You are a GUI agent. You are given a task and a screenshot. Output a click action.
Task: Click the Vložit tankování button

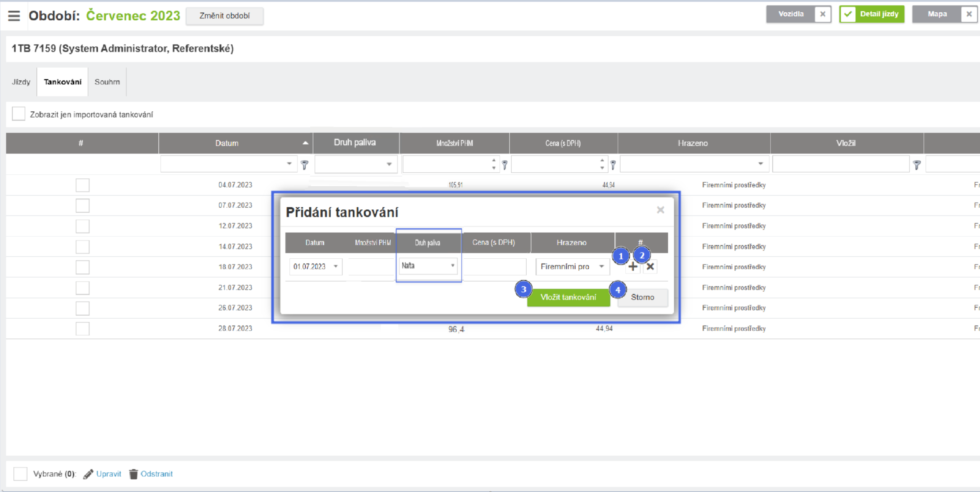[568, 297]
